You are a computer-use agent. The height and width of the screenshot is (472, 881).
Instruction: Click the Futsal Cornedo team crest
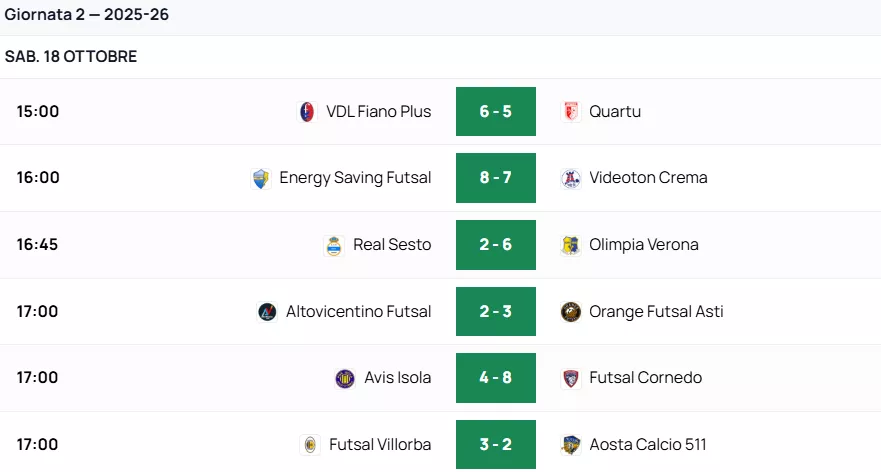click(x=571, y=378)
